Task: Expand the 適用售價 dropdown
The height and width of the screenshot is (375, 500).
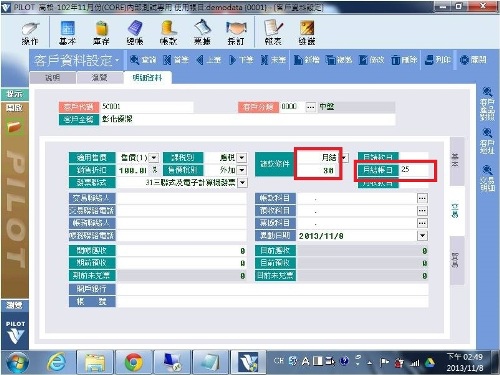Action: [x=154, y=157]
